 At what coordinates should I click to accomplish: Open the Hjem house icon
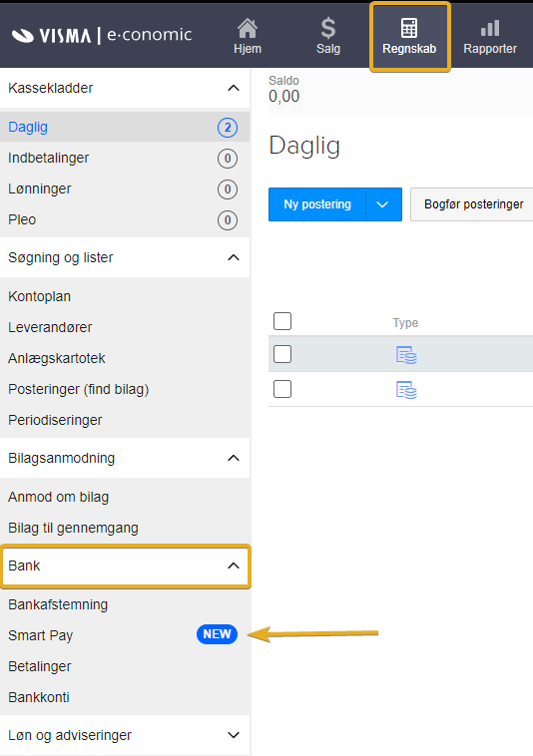(x=247, y=28)
